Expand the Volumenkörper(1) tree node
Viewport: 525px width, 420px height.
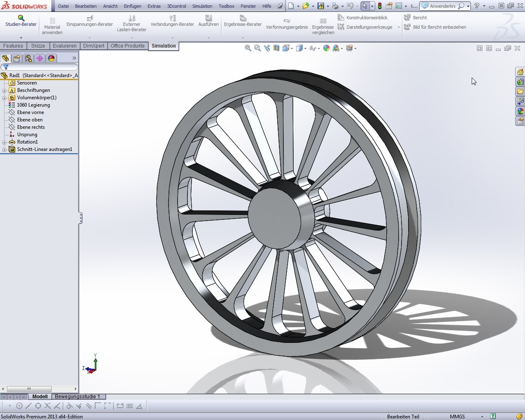[x=5, y=98]
